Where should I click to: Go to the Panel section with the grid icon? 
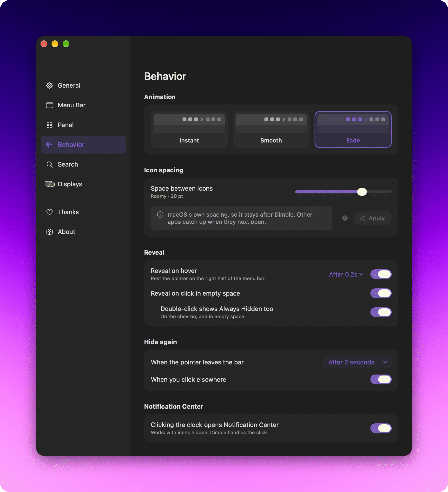click(x=83, y=125)
